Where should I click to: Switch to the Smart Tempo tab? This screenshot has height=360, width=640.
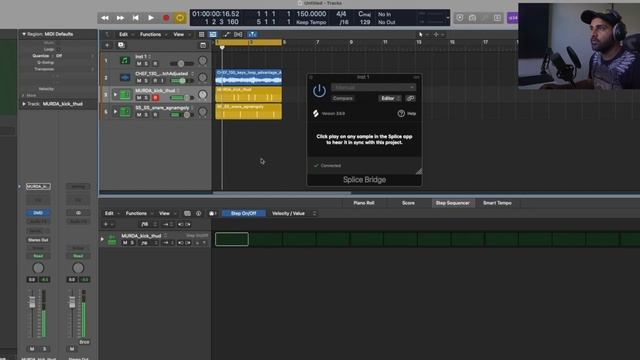pyautogui.click(x=497, y=203)
